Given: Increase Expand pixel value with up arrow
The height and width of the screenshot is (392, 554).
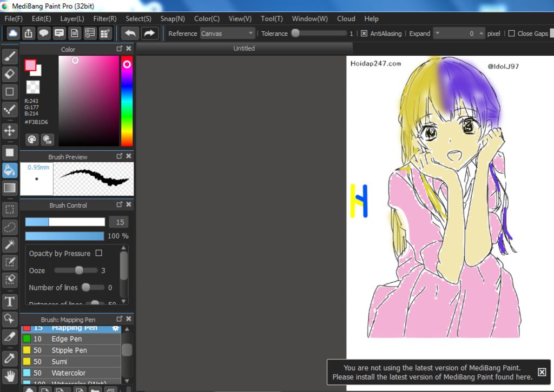Looking at the screenshot, I should tap(481, 34).
